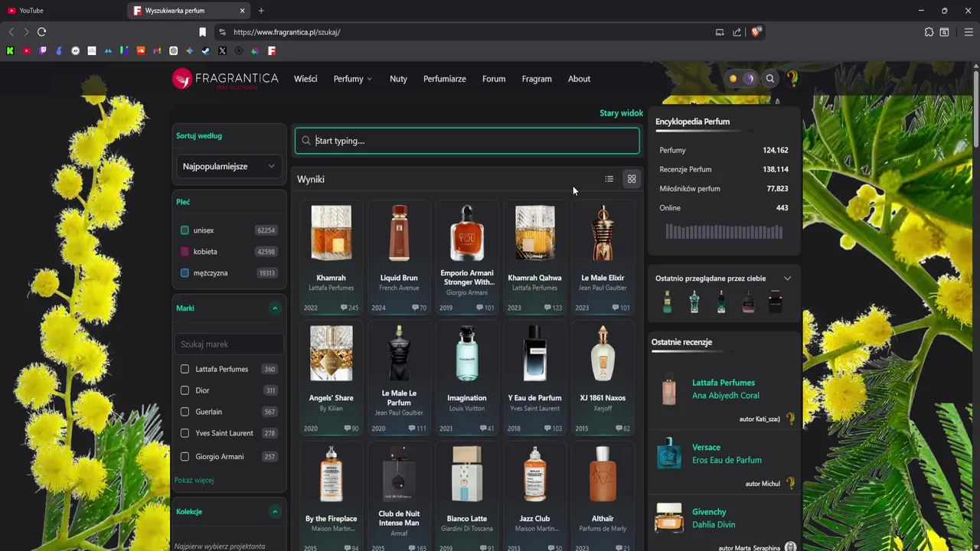
Task: Check the Giorgio Armani brand filter
Action: click(185, 457)
